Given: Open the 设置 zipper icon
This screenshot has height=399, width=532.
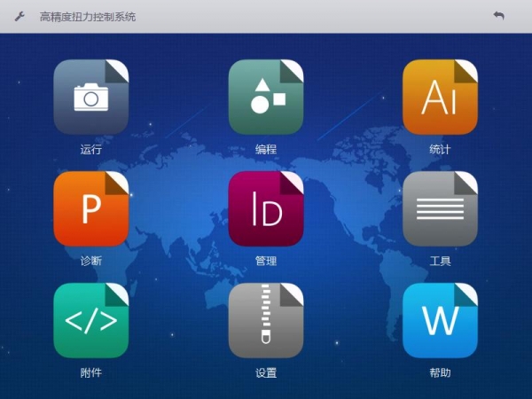Looking at the screenshot, I should coord(266,321).
